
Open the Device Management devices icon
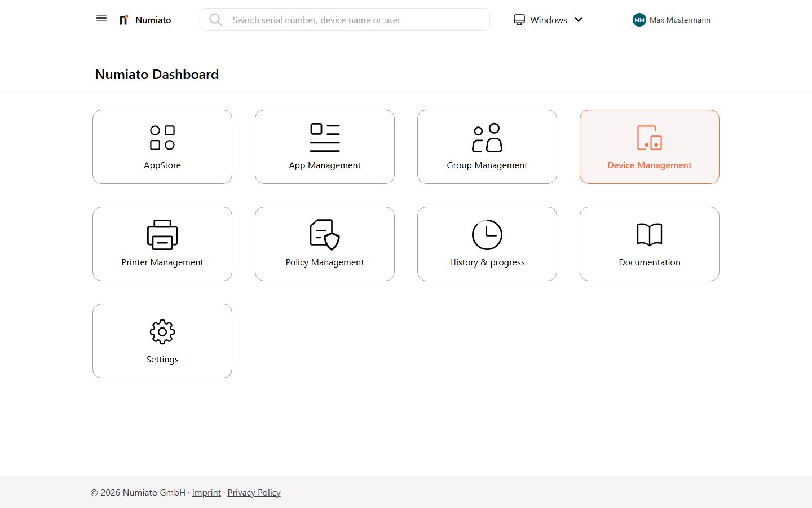click(x=649, y=137)
